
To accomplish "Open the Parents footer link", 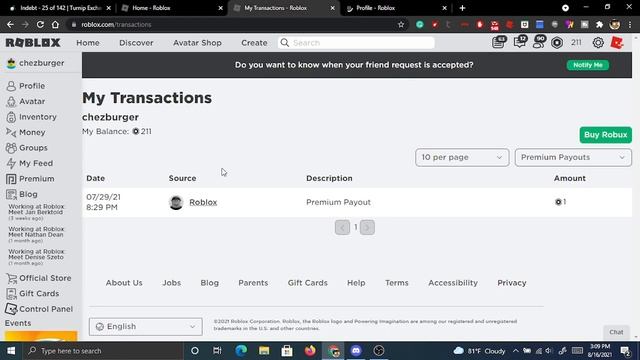I will [253, 282].
